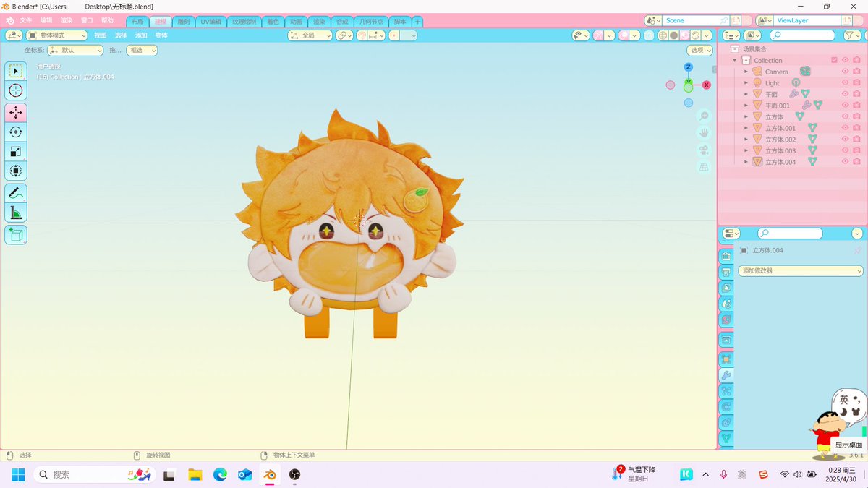Select 立方体.002 in the outliner
Screen dimensions: 868x488
click(780, 140)
